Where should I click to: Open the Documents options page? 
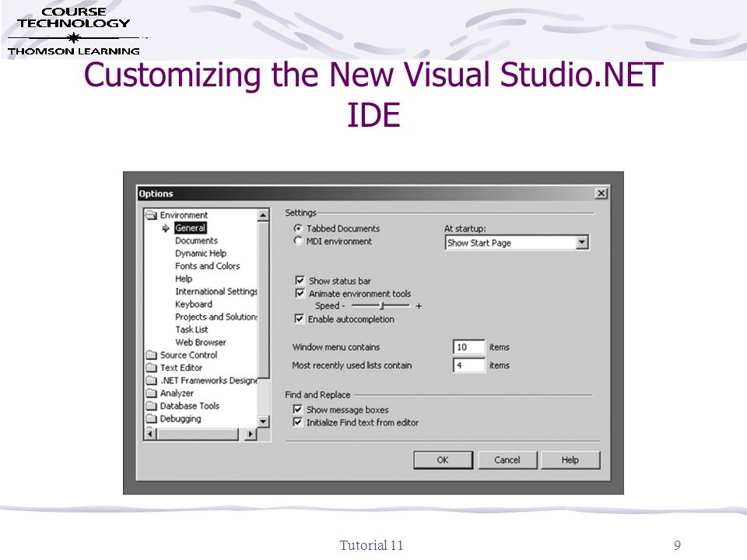tap(196, 241)
